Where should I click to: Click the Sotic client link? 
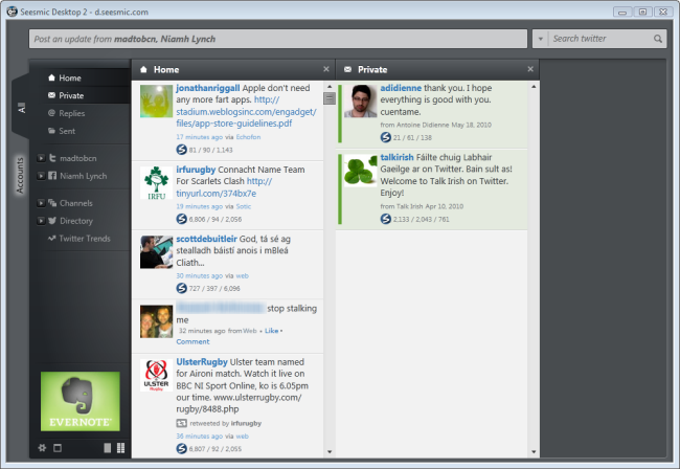coord(243,207)
